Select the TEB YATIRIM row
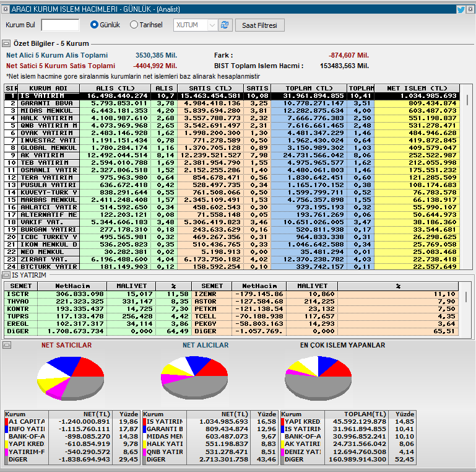The image size is (476, 472). (232, 163)
